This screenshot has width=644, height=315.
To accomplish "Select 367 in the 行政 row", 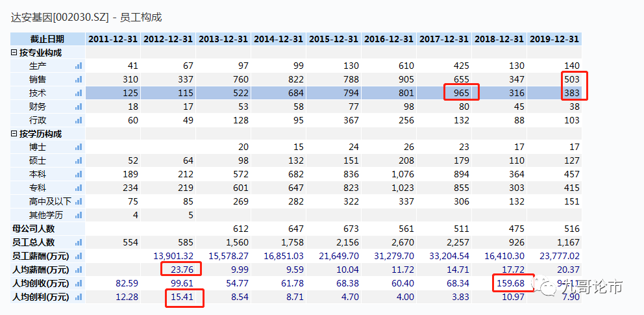I will click(x=351, y=120).
